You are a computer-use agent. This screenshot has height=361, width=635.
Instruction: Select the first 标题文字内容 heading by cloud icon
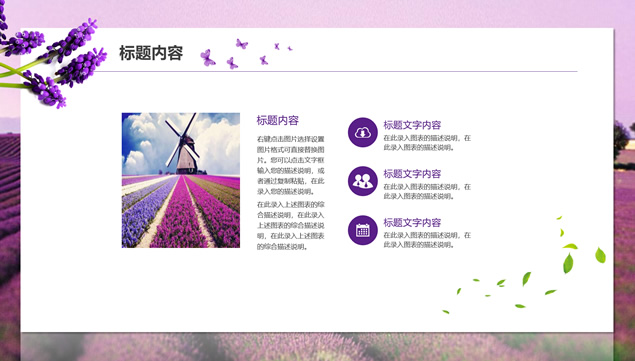(x=412, y=125)
